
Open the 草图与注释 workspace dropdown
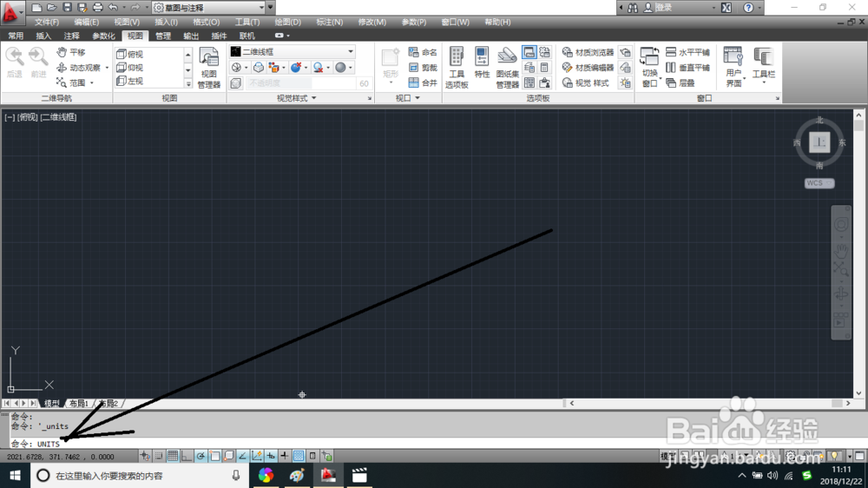[208, 7]
